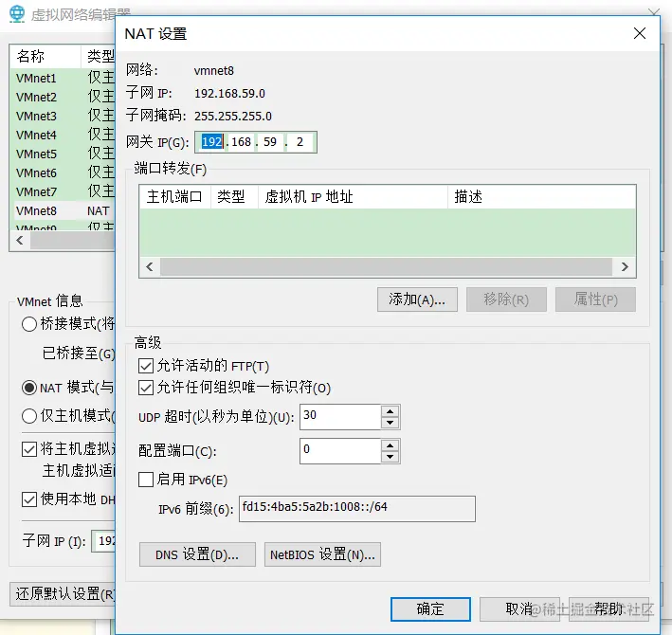Image resolution: width=672 pixels, height=635 pixels.
Task: Click the 虚拟机 IP 地址 column header
Action: pyautogui.click(x=353, y=197)
